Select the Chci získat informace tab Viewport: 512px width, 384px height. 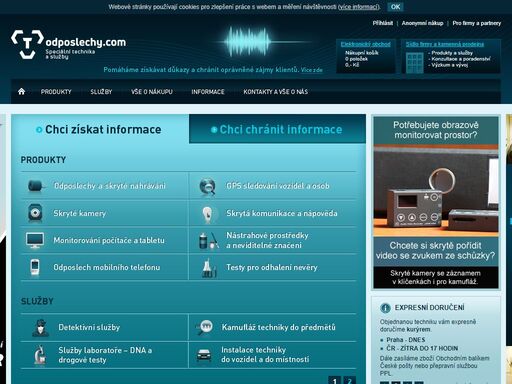coord(100,129)
